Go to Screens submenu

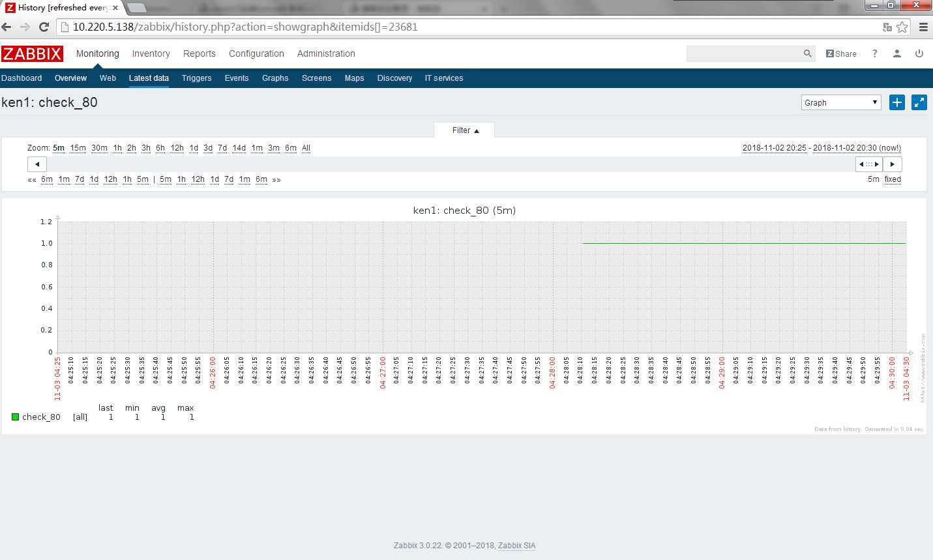click(x=316, y=78)
